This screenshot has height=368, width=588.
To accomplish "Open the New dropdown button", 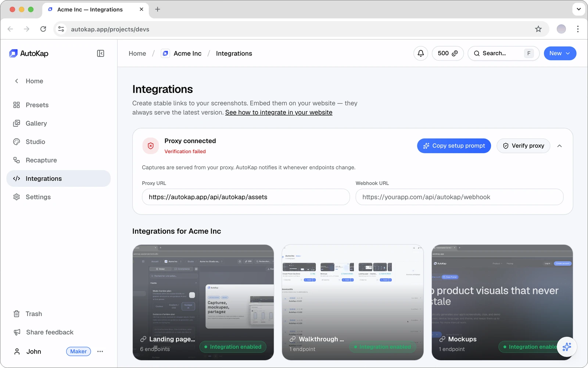I will (560, 53).
